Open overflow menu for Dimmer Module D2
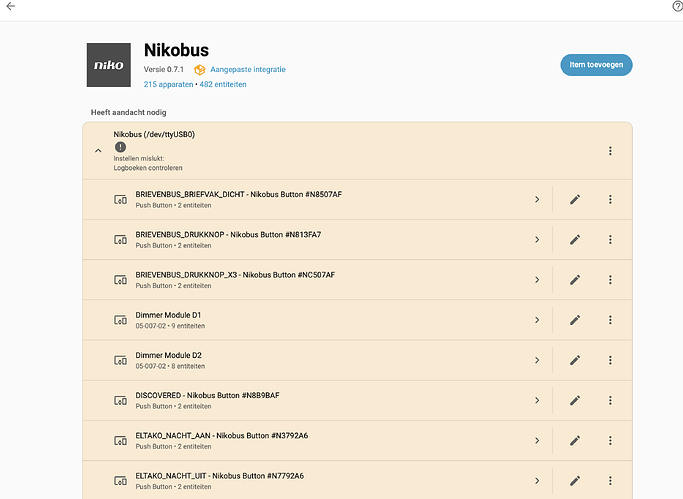This screenshot has height=499, width=683. pyautogui.click(x=610, y=360)
